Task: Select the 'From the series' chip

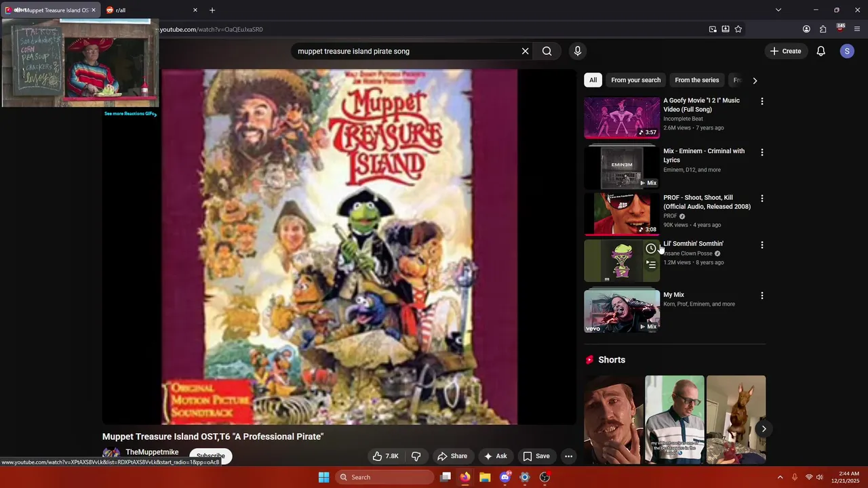Action: [x=696, y=80]
